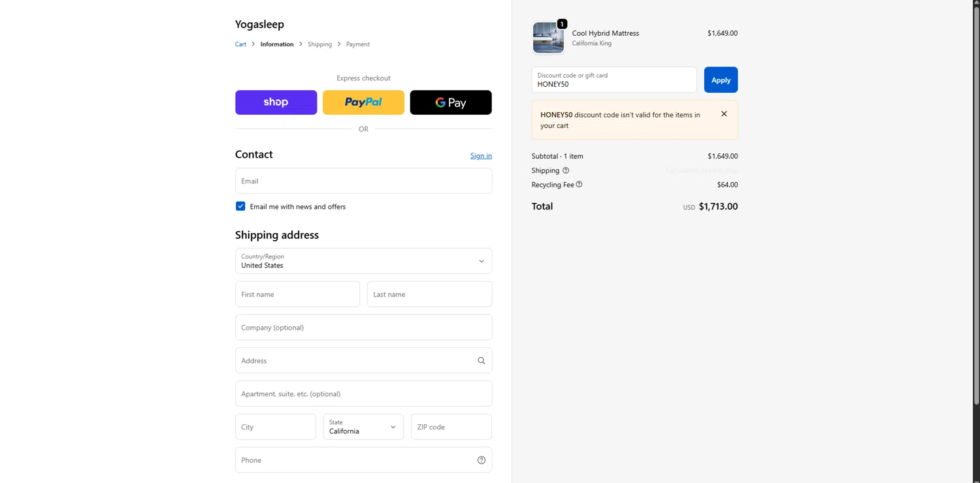This screenshot has height=483, width=980.
Task: Click the Cool Hybrid Mattress product name
Action: [x=606, y=33]
